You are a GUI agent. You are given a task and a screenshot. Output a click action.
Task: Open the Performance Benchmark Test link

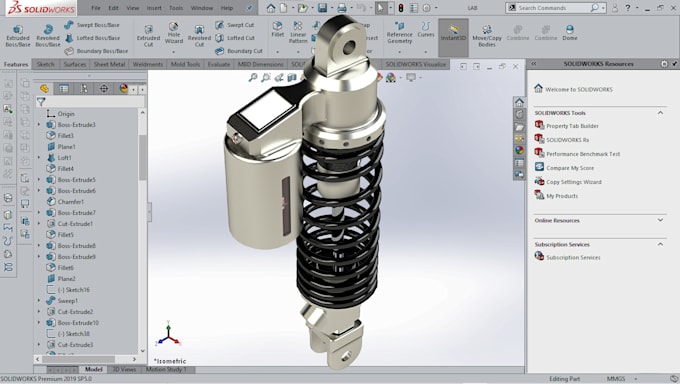(583, 154)
